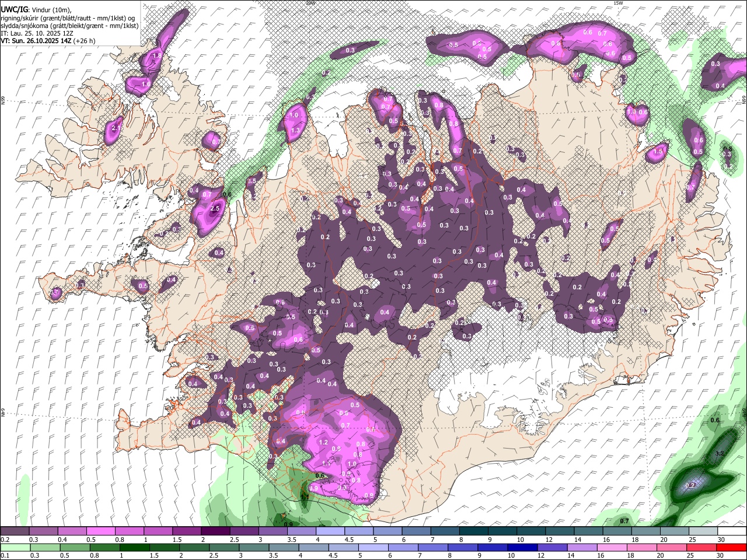
Task: Click the 'VT: Sun. 26.10.2025 14Z (+26 h)' line
Action: pos(48,41)
